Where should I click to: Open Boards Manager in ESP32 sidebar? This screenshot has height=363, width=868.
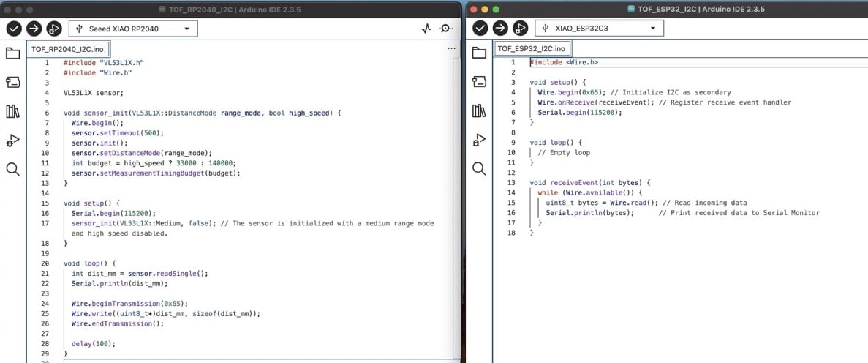click(x=479, y=82)
